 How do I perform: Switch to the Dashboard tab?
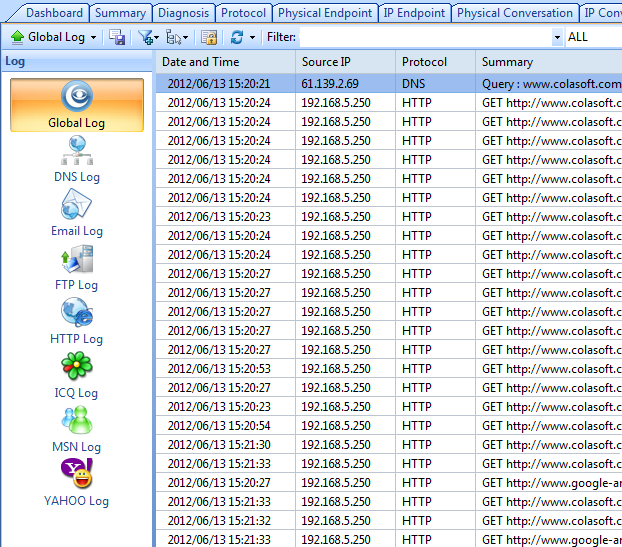pyautogui.click(x=54, y=13)
